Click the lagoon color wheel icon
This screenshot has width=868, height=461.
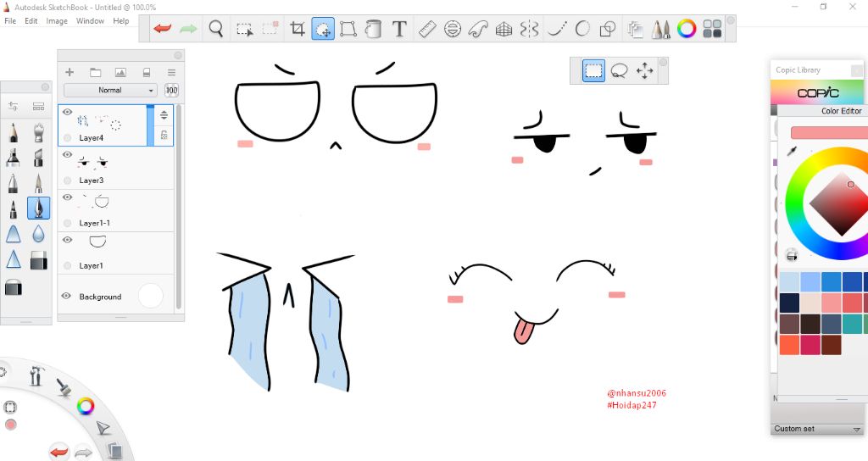coord(86,406)
